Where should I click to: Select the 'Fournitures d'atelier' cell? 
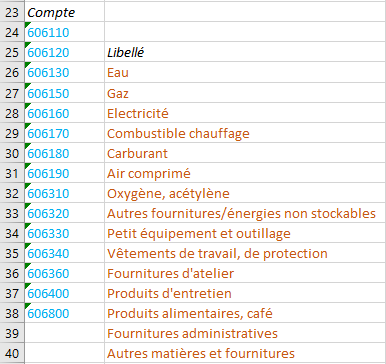tap(245, 273)
